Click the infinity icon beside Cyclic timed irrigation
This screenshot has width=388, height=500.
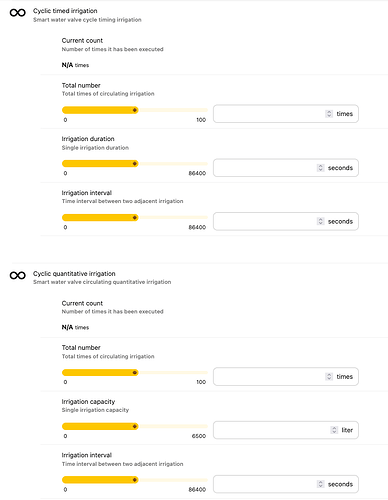[x=18, y=13]
